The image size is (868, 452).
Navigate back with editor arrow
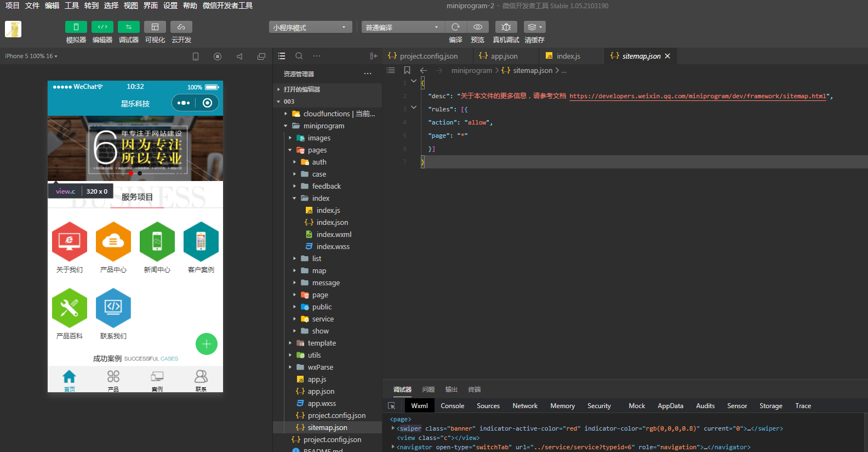point(424,70)
